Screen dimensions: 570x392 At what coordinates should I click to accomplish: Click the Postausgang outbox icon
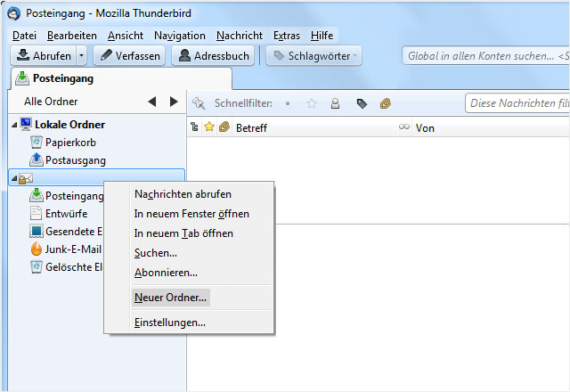36,159
